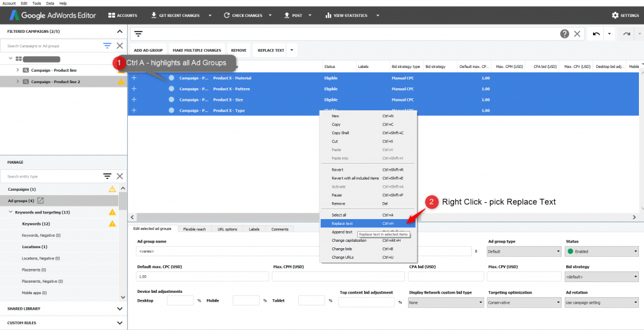644x330 pixels.
Task: Click Replace Text toolbar button
Action: tap(270, 50)
